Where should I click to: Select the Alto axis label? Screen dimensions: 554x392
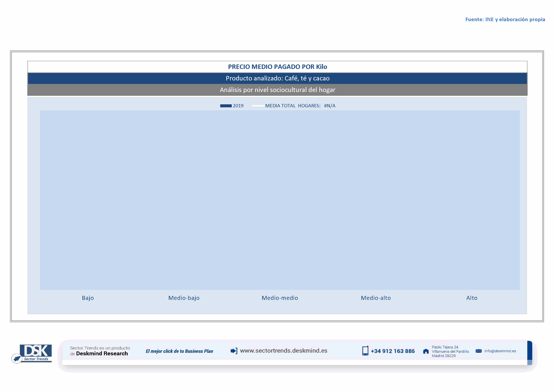[472, 298]
